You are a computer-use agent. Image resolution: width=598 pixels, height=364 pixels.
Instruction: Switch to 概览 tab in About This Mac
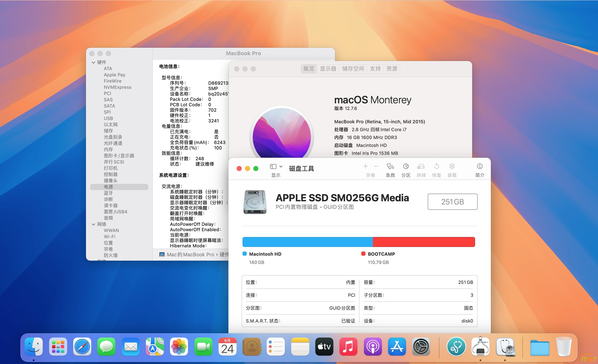coord(309,69)
